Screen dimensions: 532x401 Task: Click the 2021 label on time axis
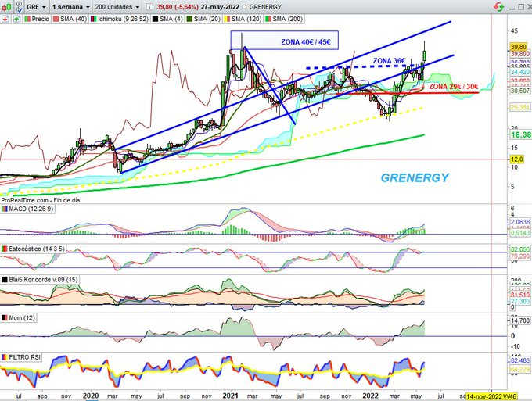coord(230,396)
